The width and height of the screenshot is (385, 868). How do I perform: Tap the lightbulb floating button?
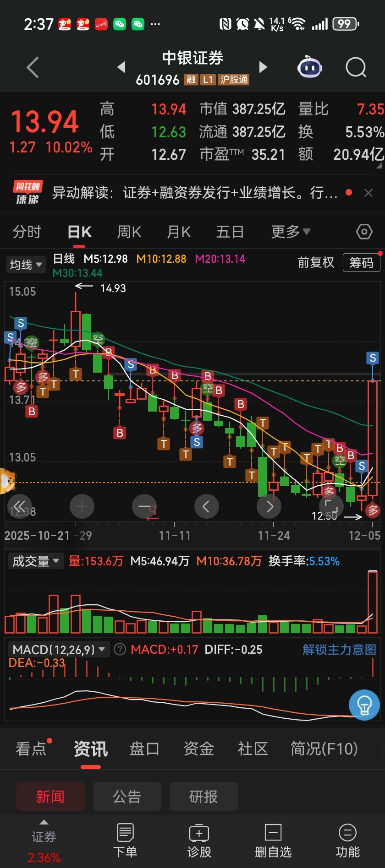(364, 705)
